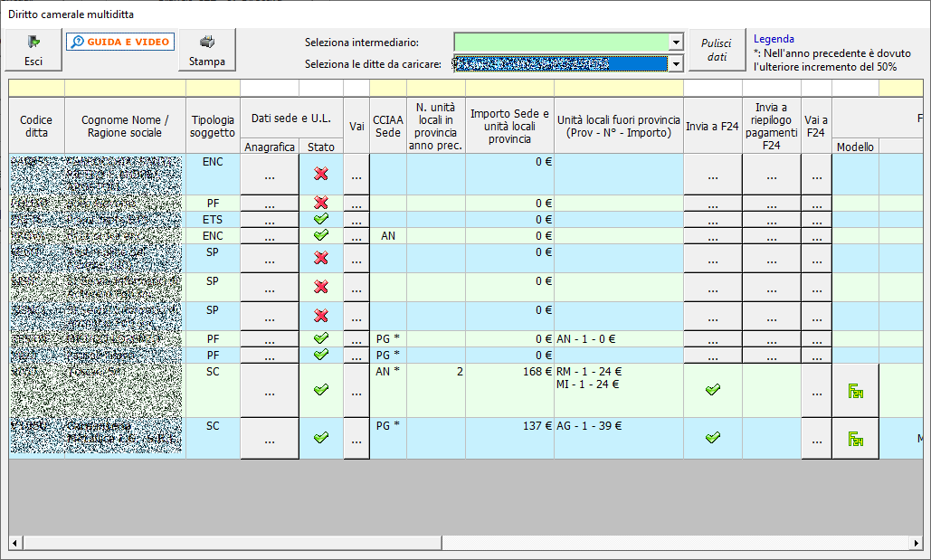This screenshot has height=560, width=931.
Task: Click the green Invia a F24 check in the 168 € SC row
Action: click(x=712, y=389)
